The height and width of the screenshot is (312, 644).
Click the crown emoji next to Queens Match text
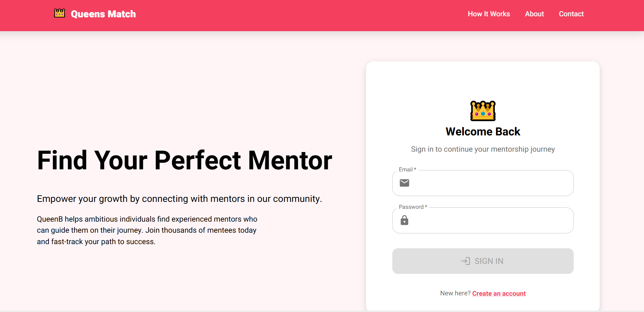[59, 13]
